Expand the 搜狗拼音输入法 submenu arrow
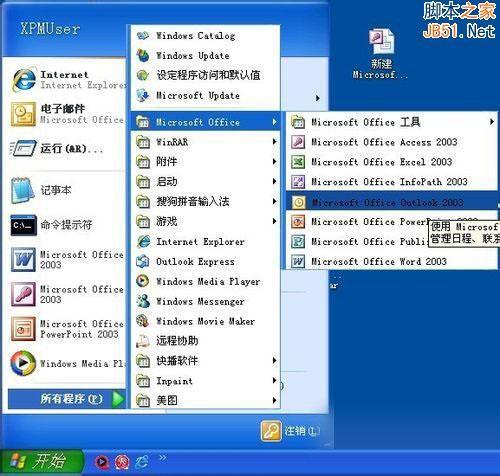The width and height of the screenshot is (500, 476). (x=274, y=201)
